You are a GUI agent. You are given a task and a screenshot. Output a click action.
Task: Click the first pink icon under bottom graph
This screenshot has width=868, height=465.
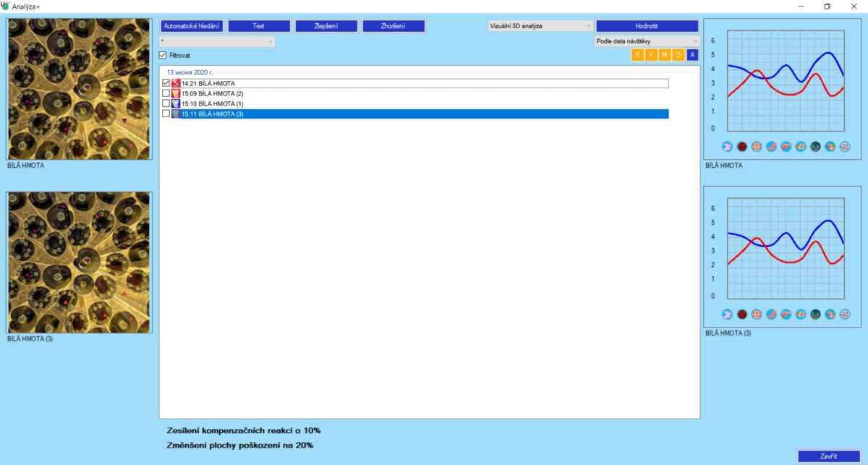[727, 315]
